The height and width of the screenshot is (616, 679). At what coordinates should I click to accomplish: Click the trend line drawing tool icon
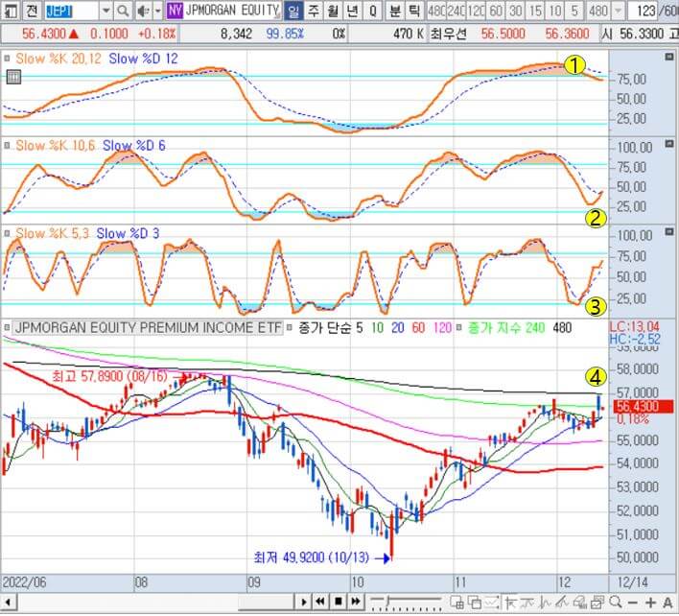click(x=563, y=602)
